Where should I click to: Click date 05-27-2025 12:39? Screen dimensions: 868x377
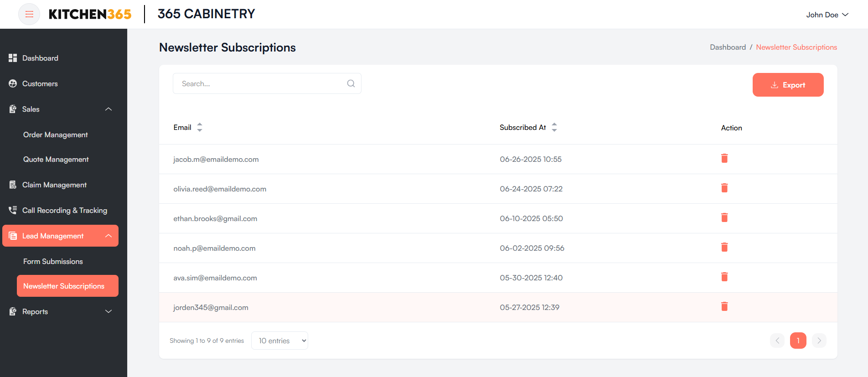pyautogui.click(x=529, y=307)
